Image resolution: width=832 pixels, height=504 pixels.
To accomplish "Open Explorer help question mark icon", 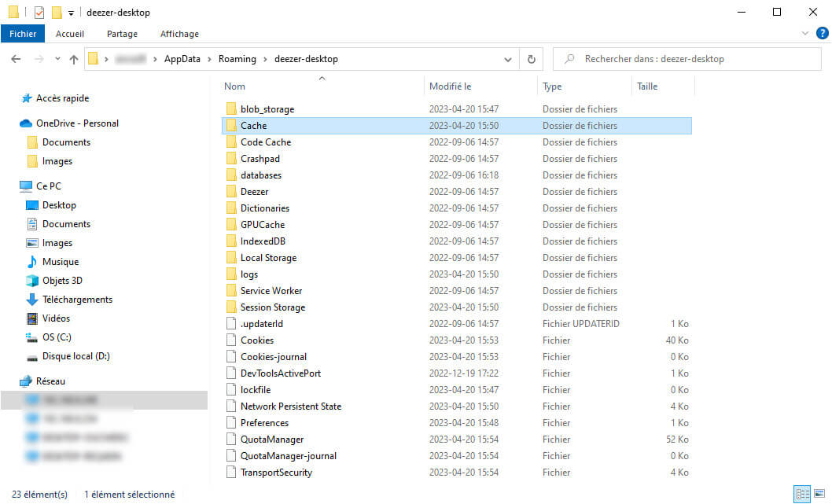I will pos(822,34).
